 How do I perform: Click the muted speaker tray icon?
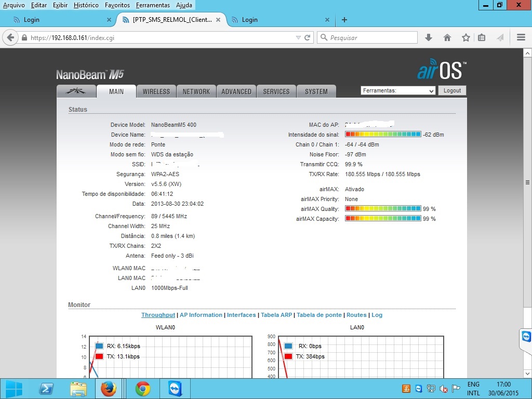point(444,389)
